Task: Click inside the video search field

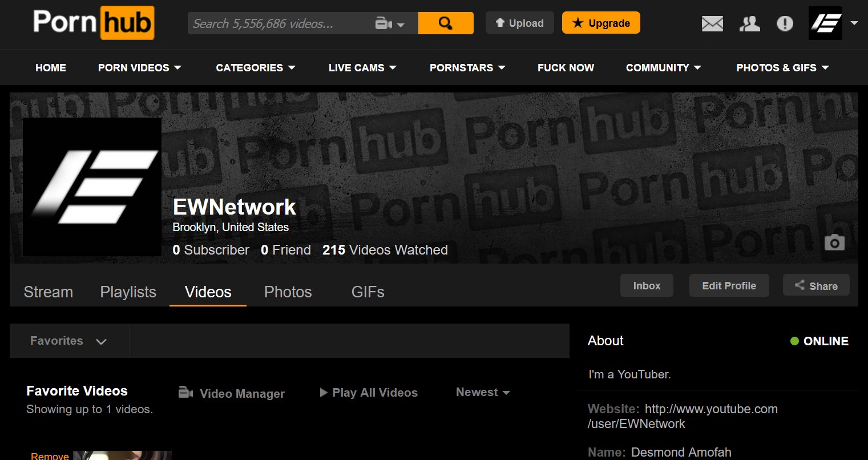Action: 280,23
